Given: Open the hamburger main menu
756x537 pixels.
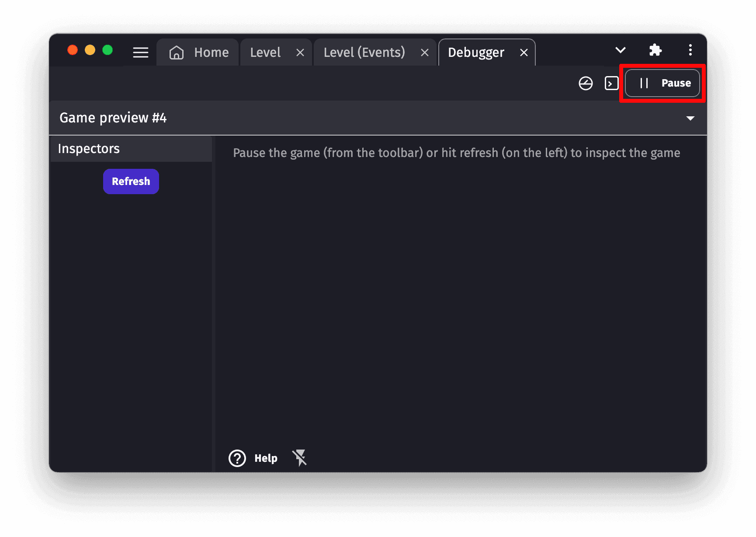Looking at the screenshot, I should pos(140,52).
